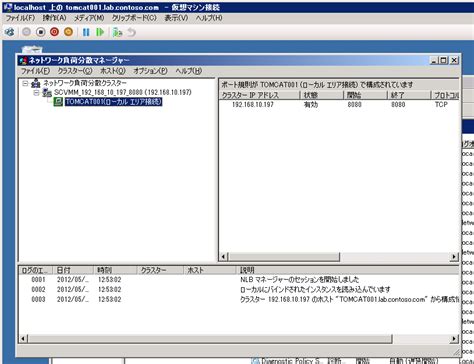Select log entry 0002
This screenshot has height=364, width=474.
click(239, 289)
